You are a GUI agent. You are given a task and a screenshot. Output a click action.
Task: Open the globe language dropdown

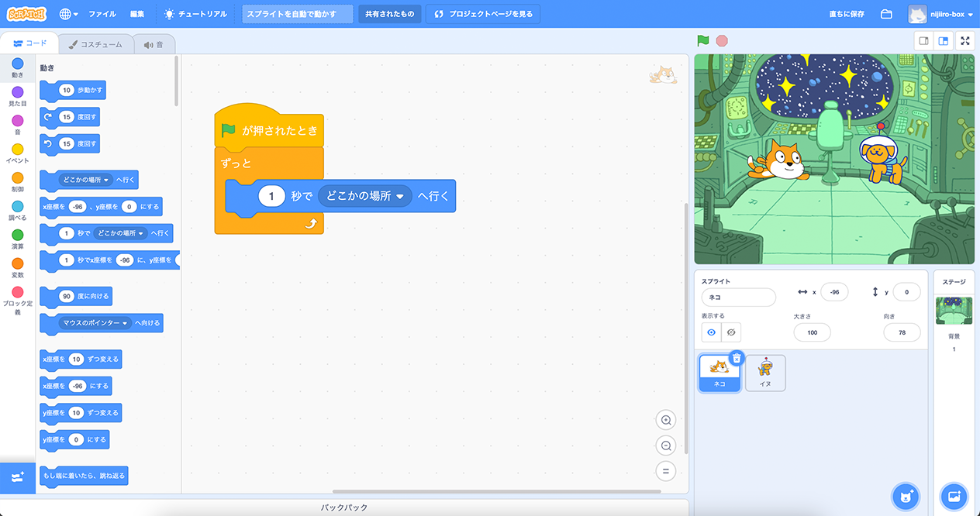click(x=67, y=14)
